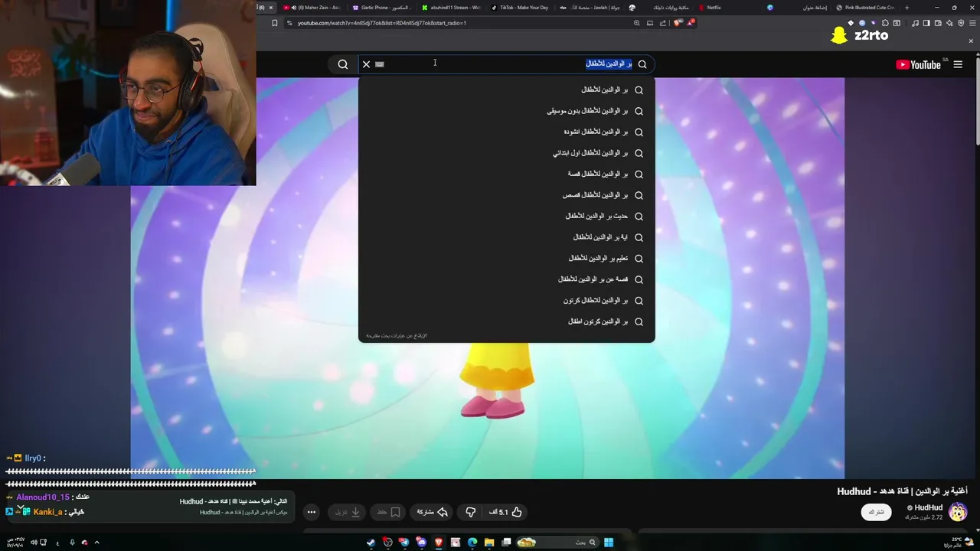This screenshot has width=980, height=551.
Task: Open the YouTube hamburger guide menu
Action: (x=958, y=64)
